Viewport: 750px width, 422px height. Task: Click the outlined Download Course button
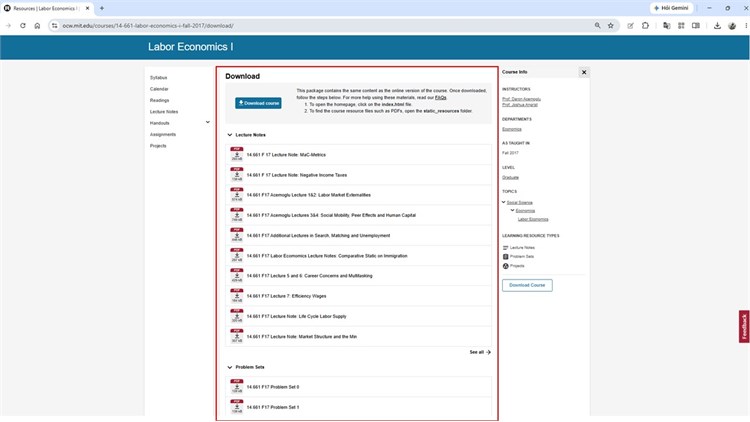click(x=527, y=285)
